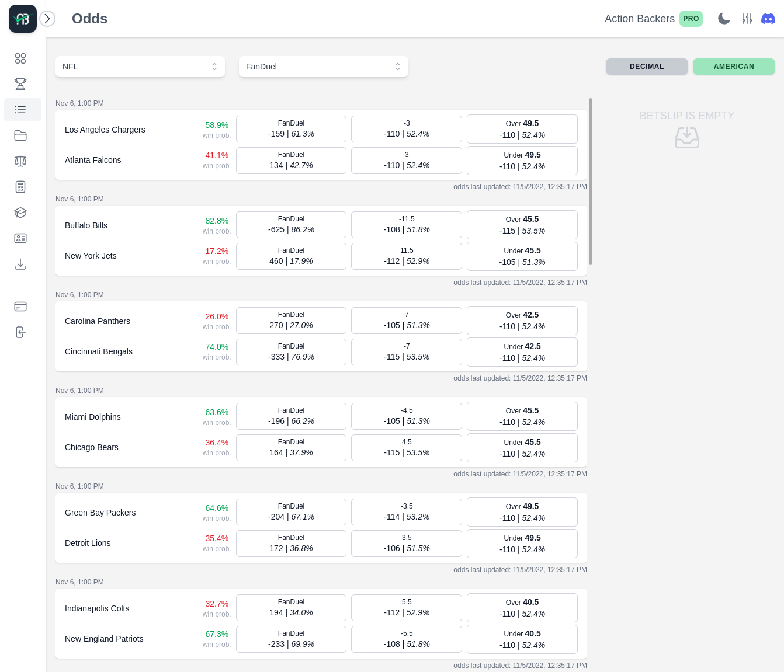
Task: Select Bengals moneyline -333
Action: click(x=291, y=352)
